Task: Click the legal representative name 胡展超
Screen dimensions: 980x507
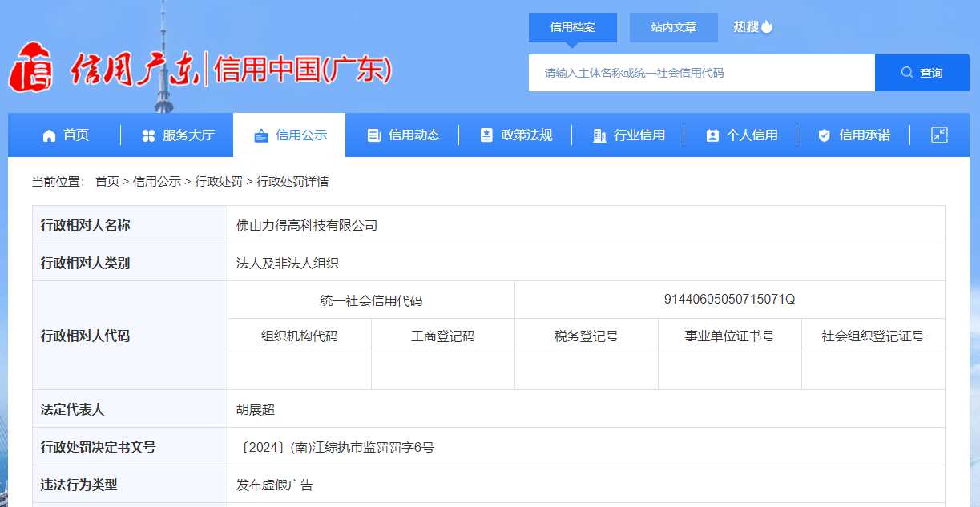Action: coord(256,409)
